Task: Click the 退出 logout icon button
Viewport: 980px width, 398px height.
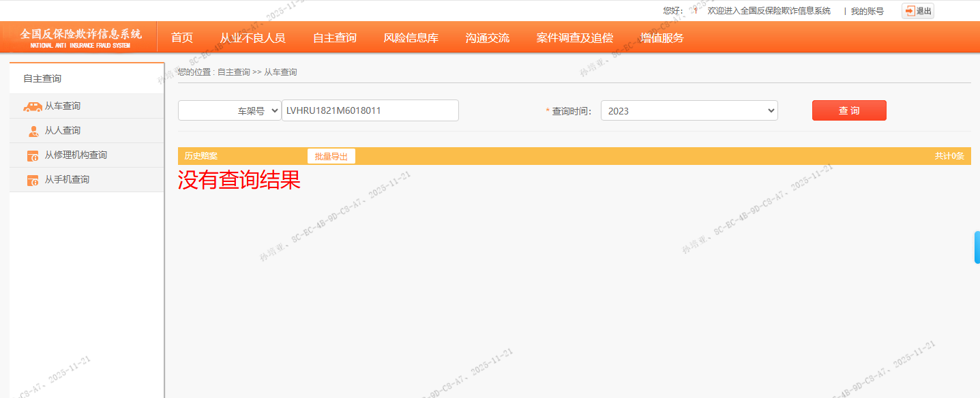Action: (x=917, y=11)
